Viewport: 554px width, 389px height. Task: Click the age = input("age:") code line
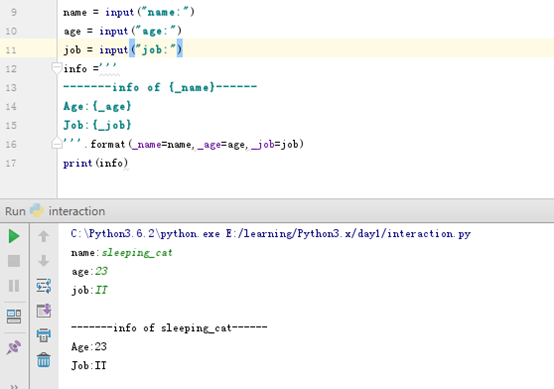pos(123,31)
